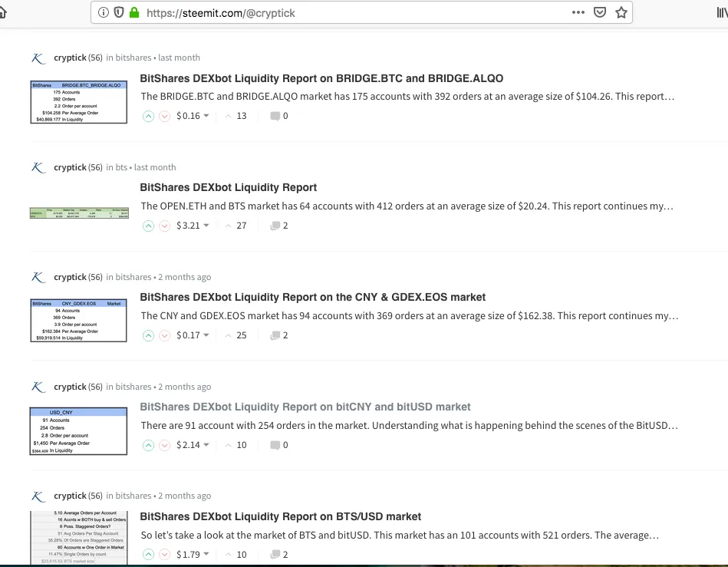Screen dimensions: 728x567
Task: Open the CNY_GDEX.EOS table thumbnail
Action: (78, 321)
